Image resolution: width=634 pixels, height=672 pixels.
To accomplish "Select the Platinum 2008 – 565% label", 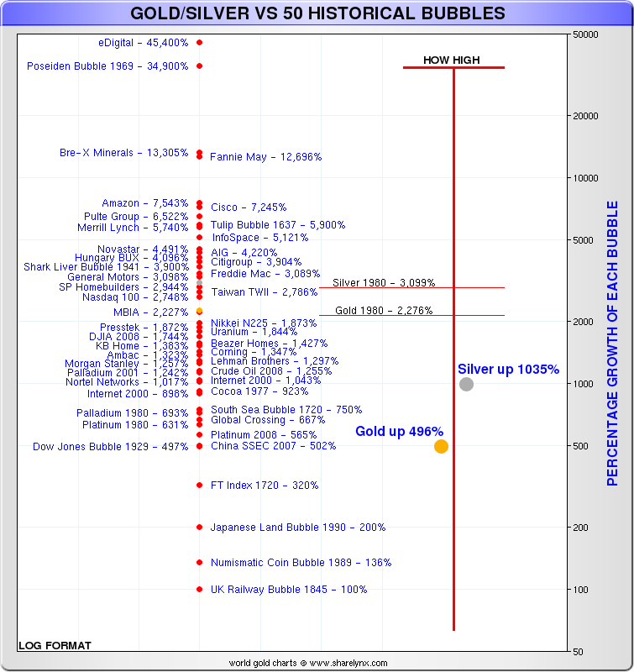I will [x=264, y=435].
